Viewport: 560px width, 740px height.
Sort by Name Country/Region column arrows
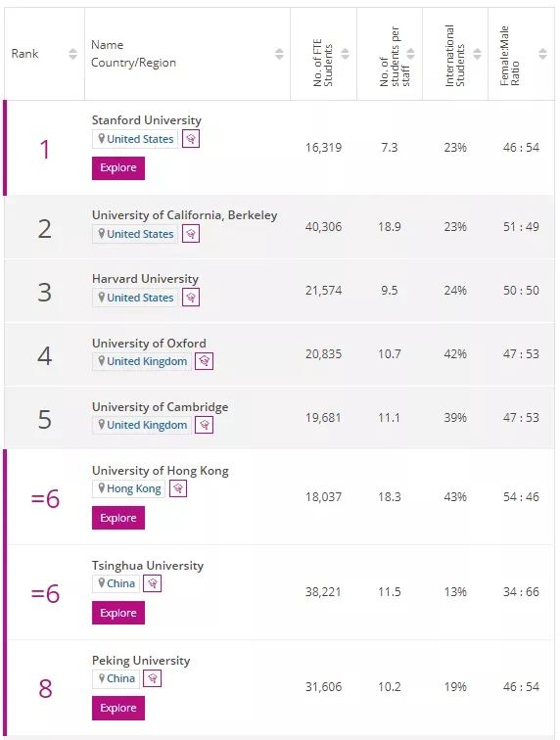tap(280, 54)
